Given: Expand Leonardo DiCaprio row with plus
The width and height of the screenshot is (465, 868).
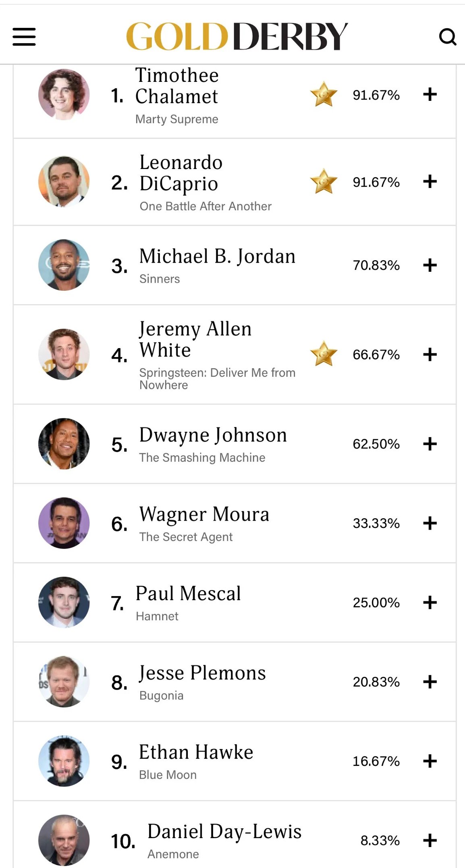Looking at the screenshot, I should [x=430, y=182].
